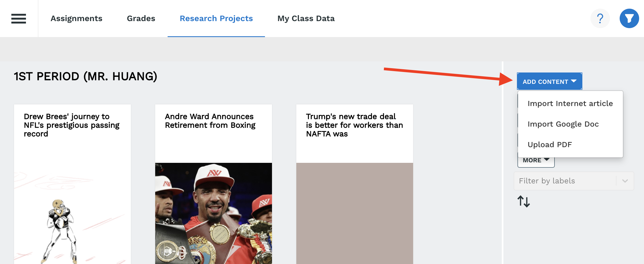Expand the More dropdown button
The height and width of the screenshot is (264, 644).
(536, 161)
